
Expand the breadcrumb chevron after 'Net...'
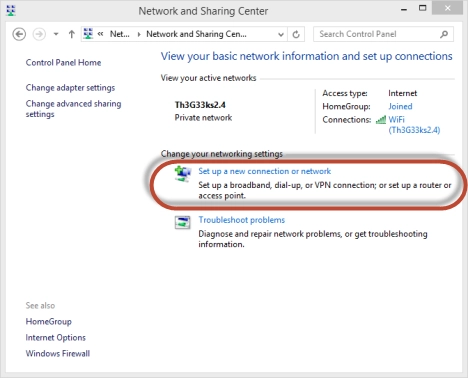tap(139, 34)
